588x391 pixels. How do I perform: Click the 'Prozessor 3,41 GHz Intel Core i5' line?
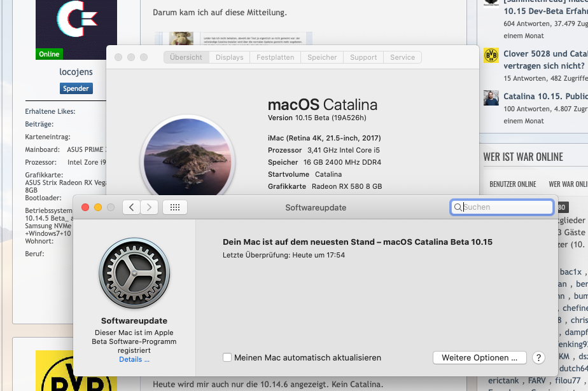pos(324,150)
